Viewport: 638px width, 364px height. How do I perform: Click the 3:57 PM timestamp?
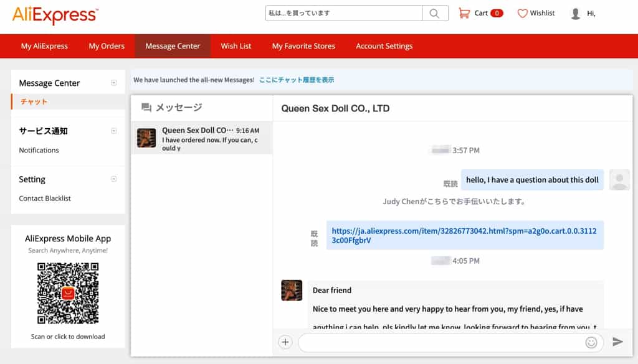(466, 151)
